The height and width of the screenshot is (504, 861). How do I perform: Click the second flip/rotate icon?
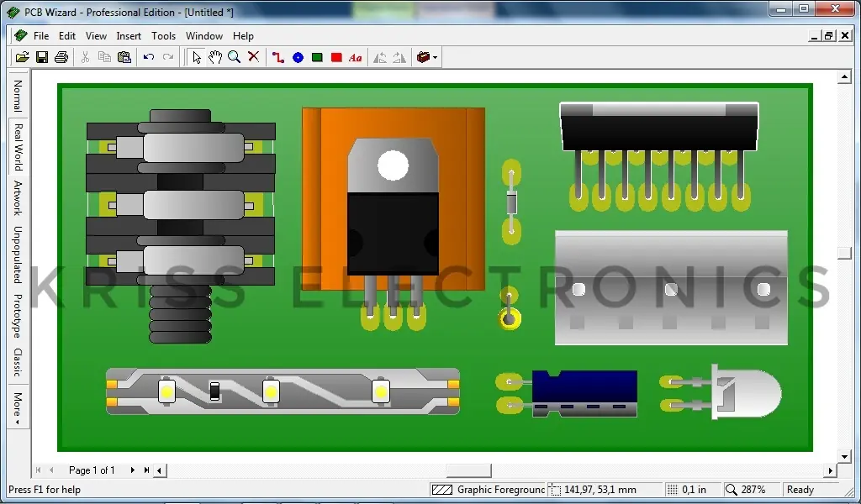point(399,57)
